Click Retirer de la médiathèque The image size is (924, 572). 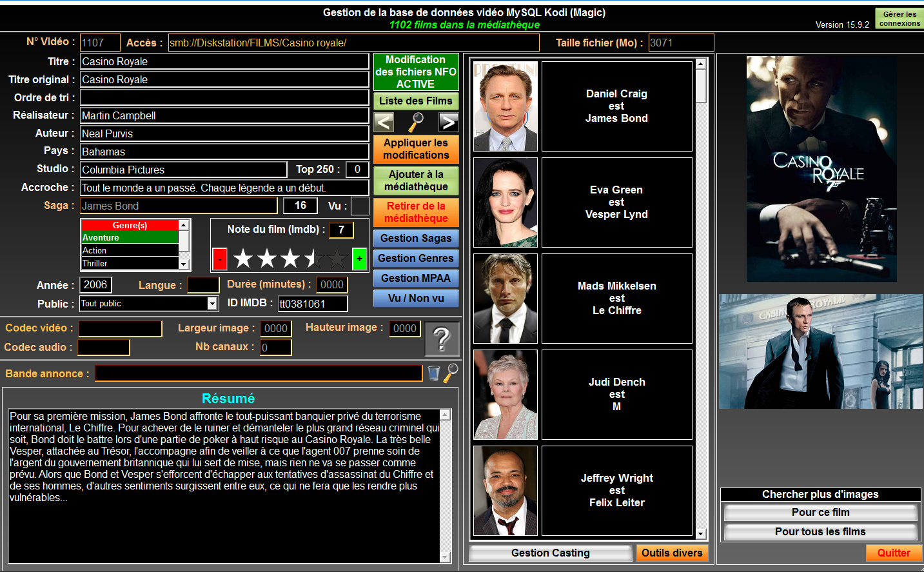(x=416, y=212)
